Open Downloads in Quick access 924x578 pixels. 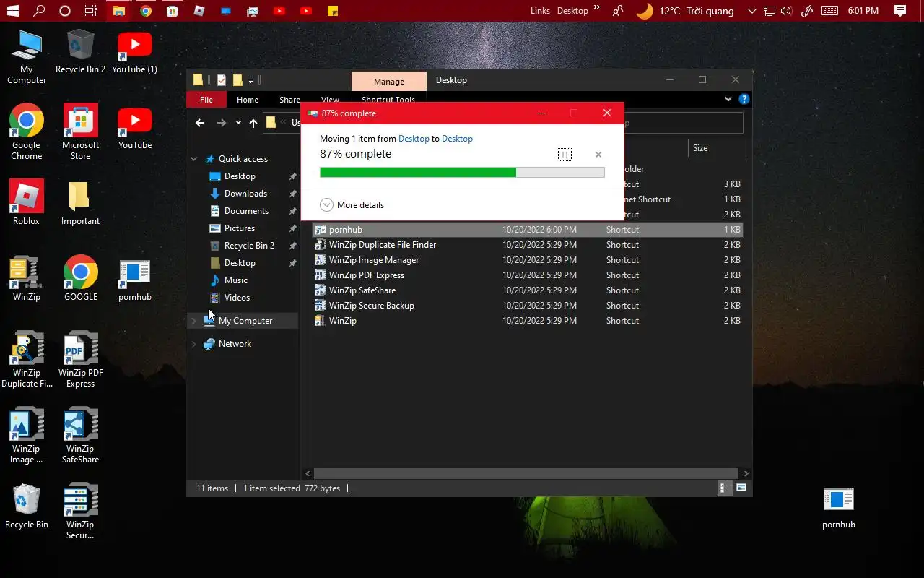click(x=245, y=194)
